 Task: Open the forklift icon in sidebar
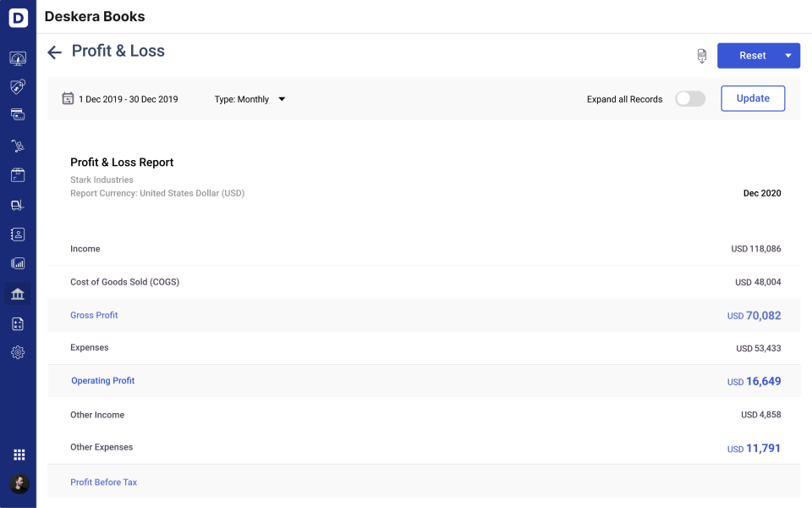(18, 205)
